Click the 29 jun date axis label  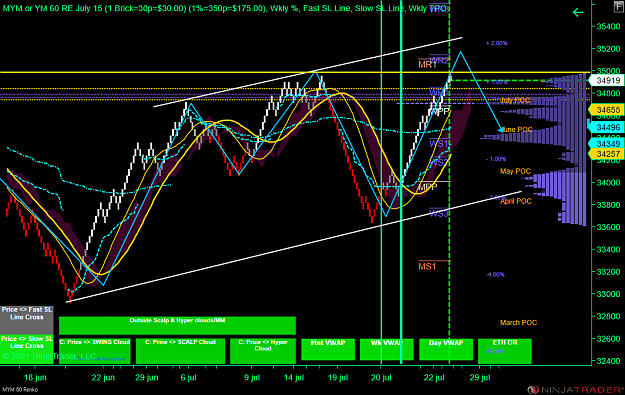click(147, 377)
